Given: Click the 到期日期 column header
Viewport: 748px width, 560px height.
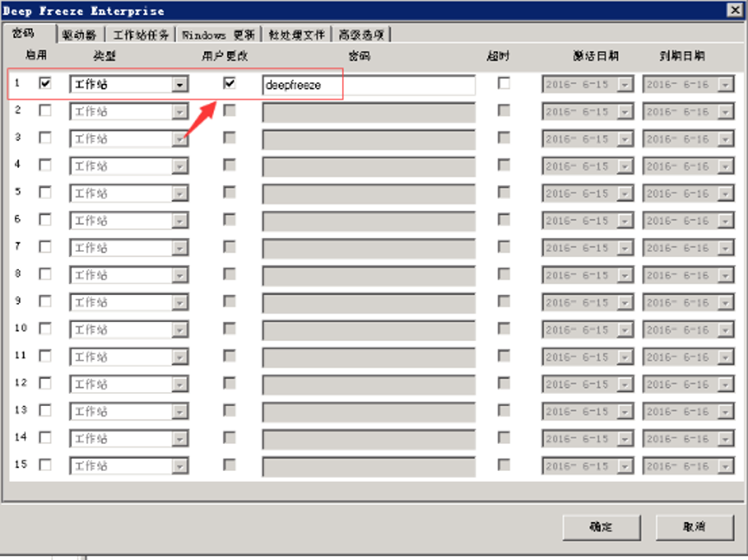Looking at the screenshot, I should [x=681, y=55].
